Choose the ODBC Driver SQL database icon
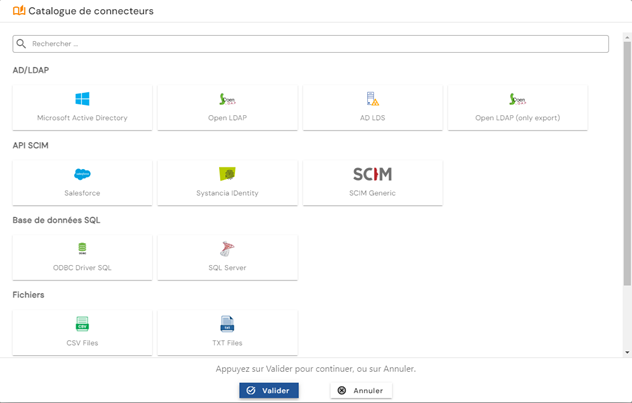 point(82,249)
